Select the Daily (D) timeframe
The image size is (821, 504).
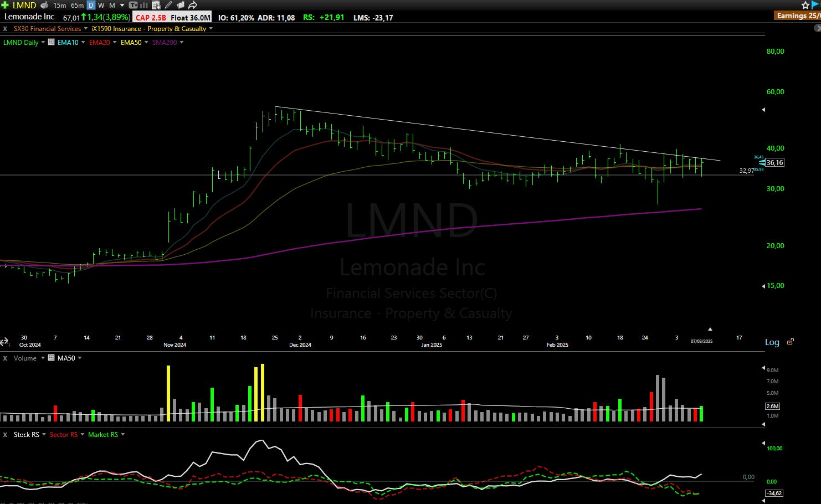tap(91, 5)
